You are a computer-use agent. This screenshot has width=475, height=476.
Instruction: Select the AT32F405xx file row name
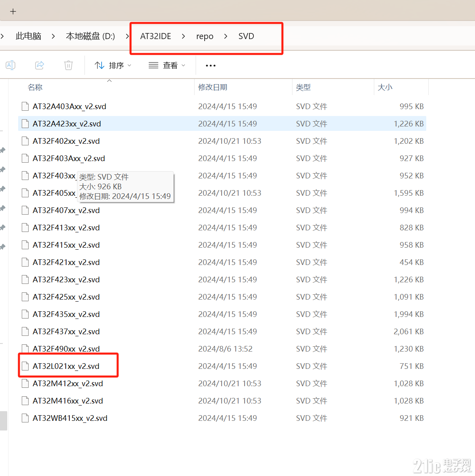pos(54,193)
